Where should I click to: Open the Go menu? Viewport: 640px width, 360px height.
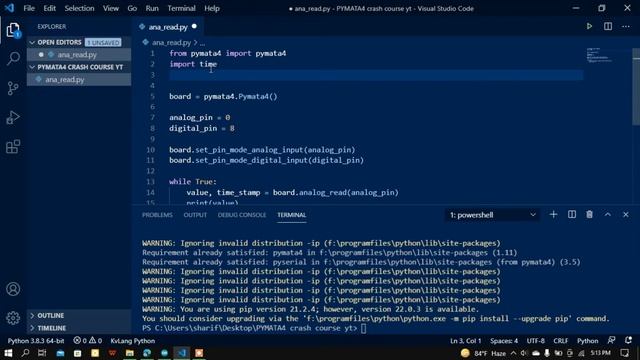(132, 8)
